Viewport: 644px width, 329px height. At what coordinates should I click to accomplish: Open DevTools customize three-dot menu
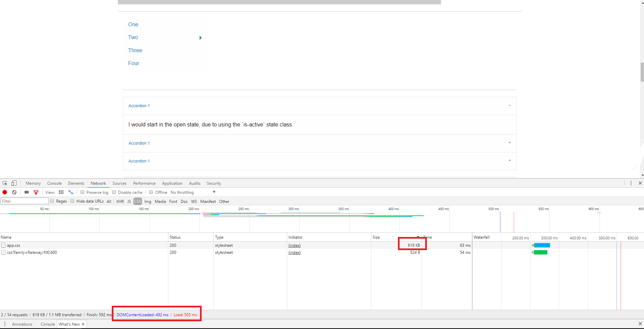[x=631, y=183]
